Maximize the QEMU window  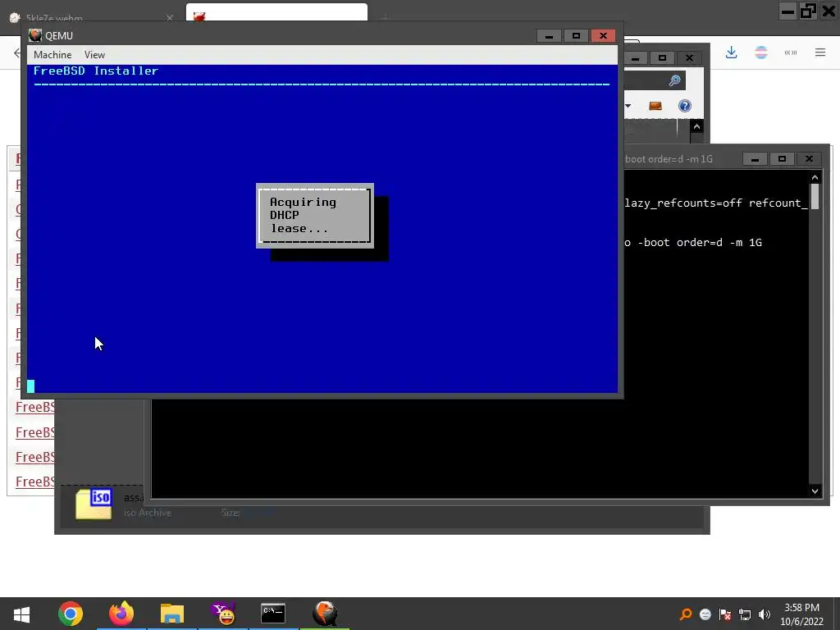[576, 36]
